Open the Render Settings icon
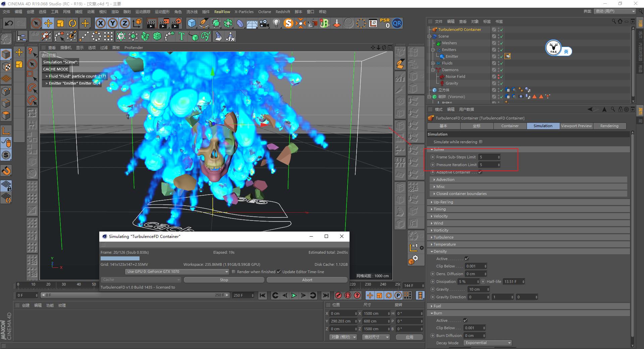This screenshot has width=644, height=349. point(176,23)
